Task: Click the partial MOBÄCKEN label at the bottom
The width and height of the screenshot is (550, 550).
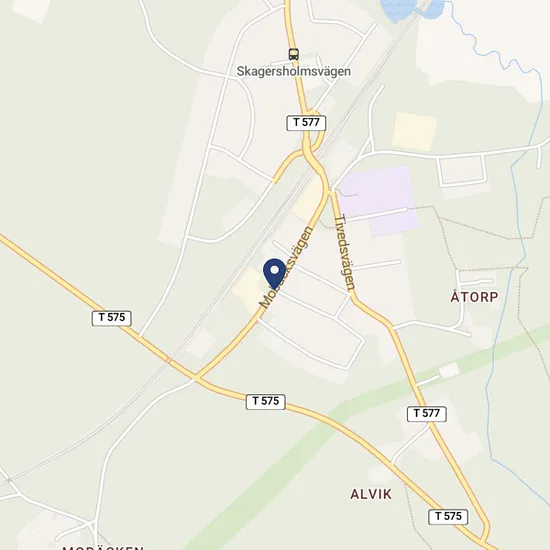Action: point(103,547)
